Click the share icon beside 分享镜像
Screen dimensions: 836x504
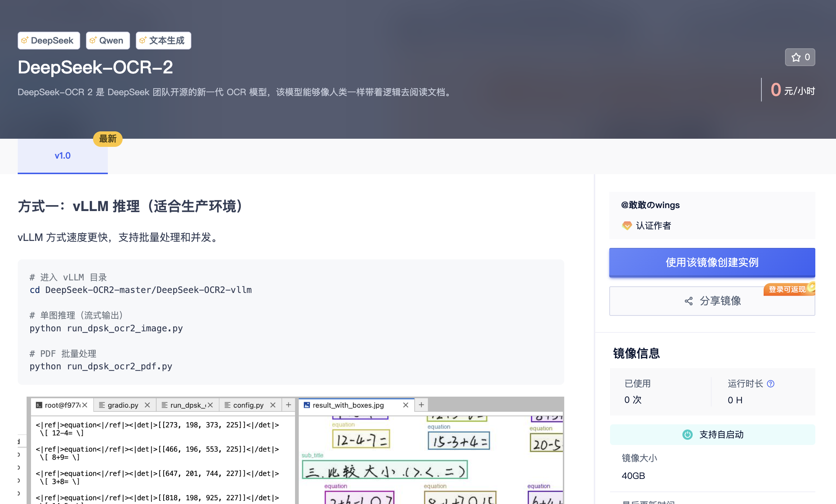(x=688, y=301)
